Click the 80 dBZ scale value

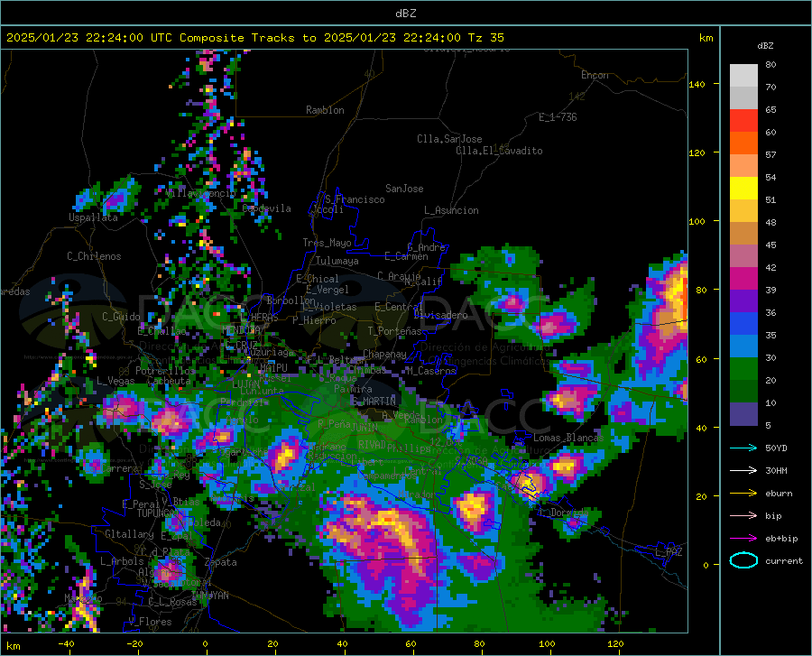point(770,65)
